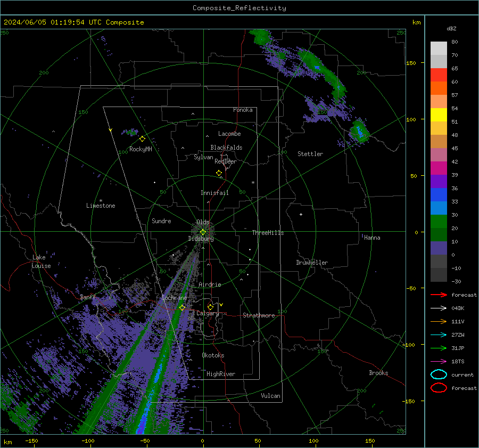Screen dimensions: 479x448
Task: Click the RockyMH label
Action: 141,149
